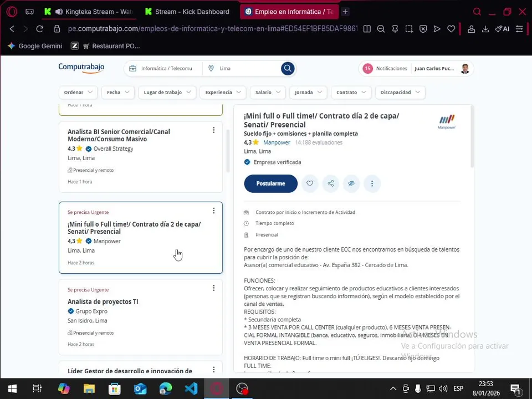The image size is (532, 399).
Task: Click the browser zoom out magnifier icon
Action: click(x=381, y=29)
